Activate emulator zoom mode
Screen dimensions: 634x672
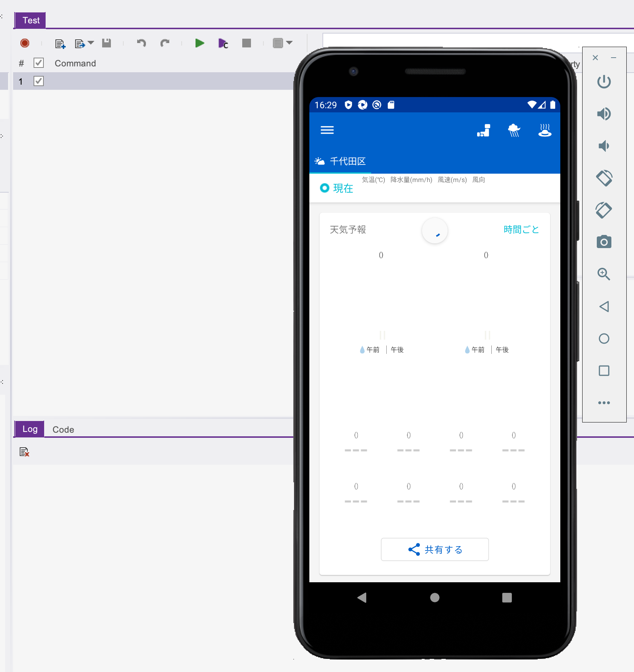pyautogui.click(x=604, y=274)
